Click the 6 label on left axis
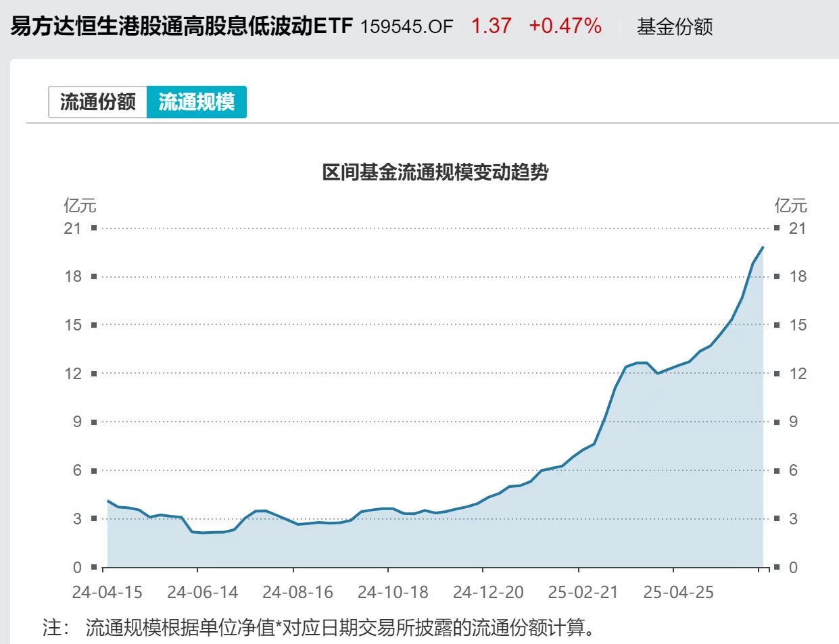839x644 pixels. pos(77,470)
